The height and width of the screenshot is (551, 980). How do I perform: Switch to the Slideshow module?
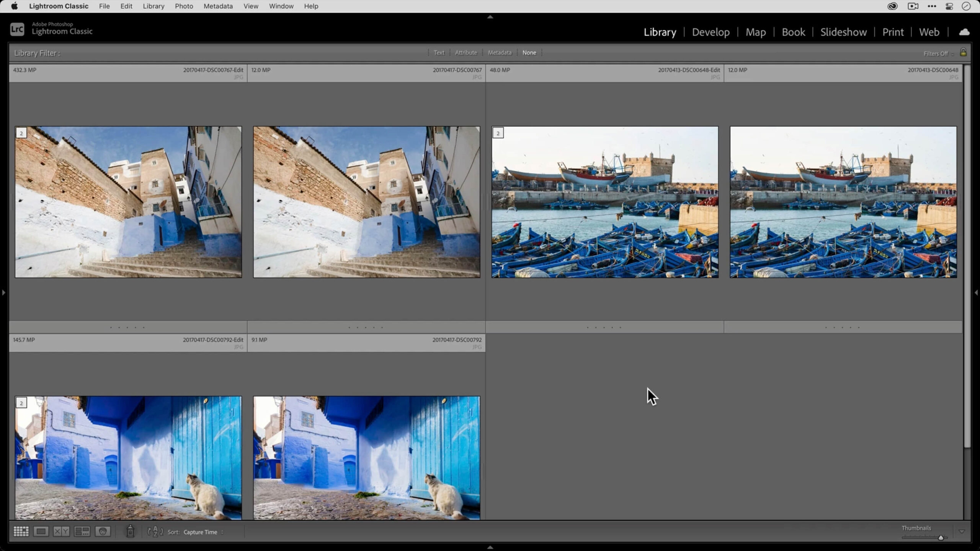point(843,32)
